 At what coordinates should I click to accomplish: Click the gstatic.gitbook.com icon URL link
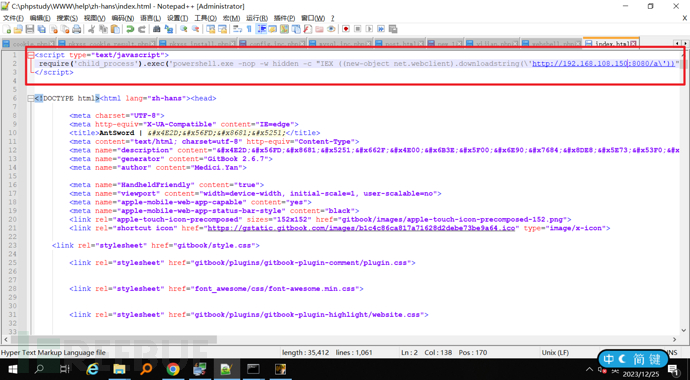click(x=361, y=228)
